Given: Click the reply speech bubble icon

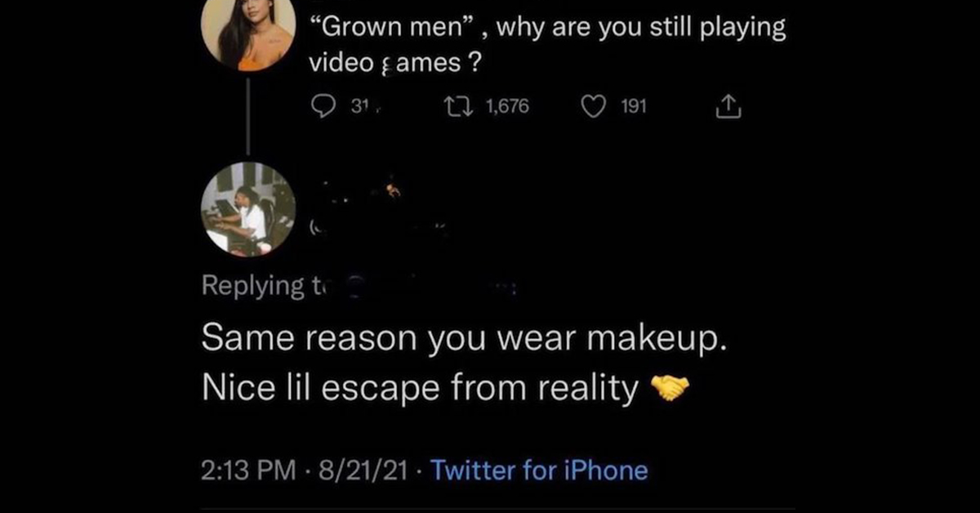Looking at the screenshot, I should pyautogui.click(x=324, y=106).
